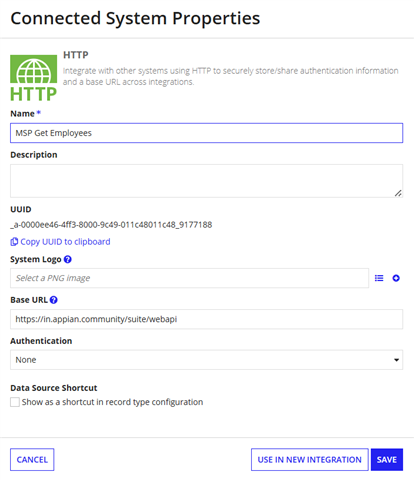This screenshot has height=480, width=414.
Task: Click the System Logo help icon
Action: (68, 259)
